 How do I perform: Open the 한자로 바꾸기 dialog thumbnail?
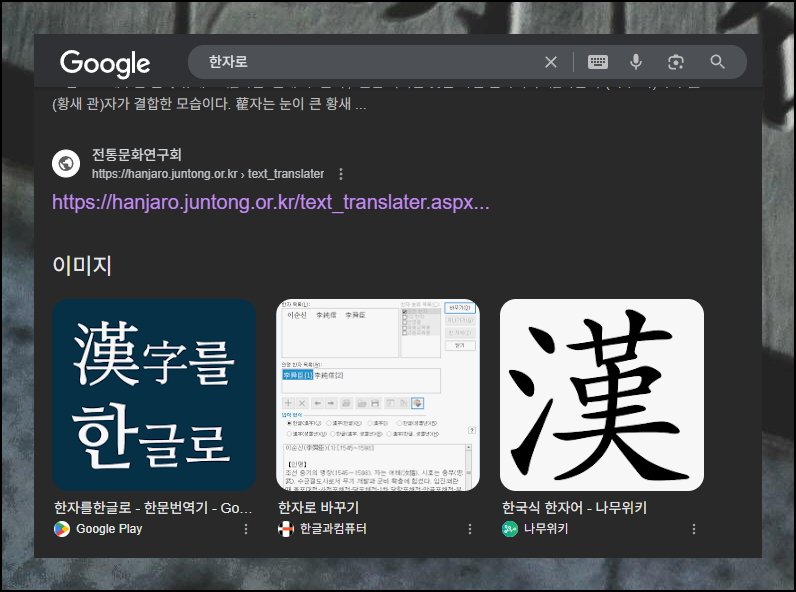tap(378, 394)
